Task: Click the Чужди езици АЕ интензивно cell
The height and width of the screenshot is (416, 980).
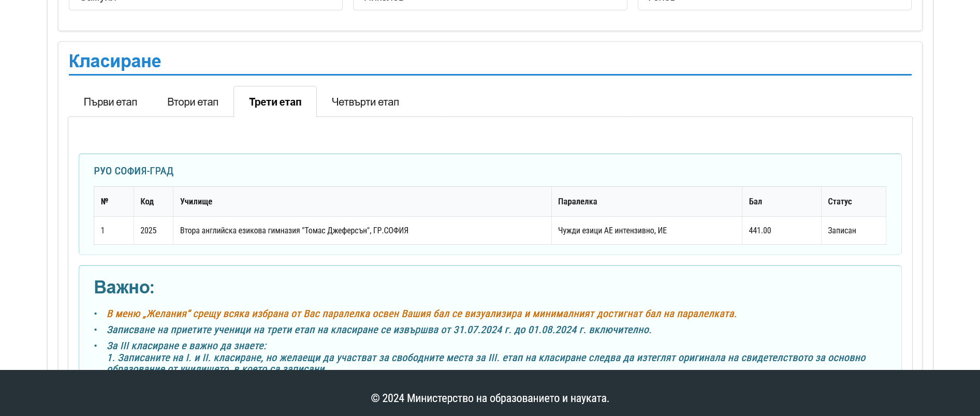Action: click(x=612, y=231)
